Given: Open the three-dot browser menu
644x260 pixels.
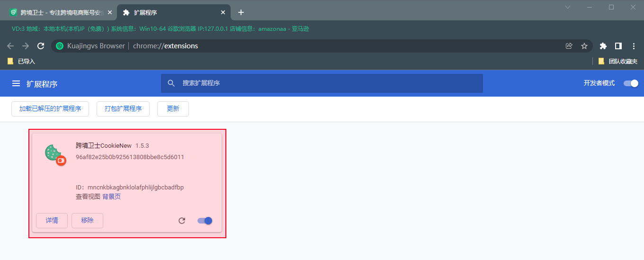Looking at the screenshot, I should [x=634, y=46].
